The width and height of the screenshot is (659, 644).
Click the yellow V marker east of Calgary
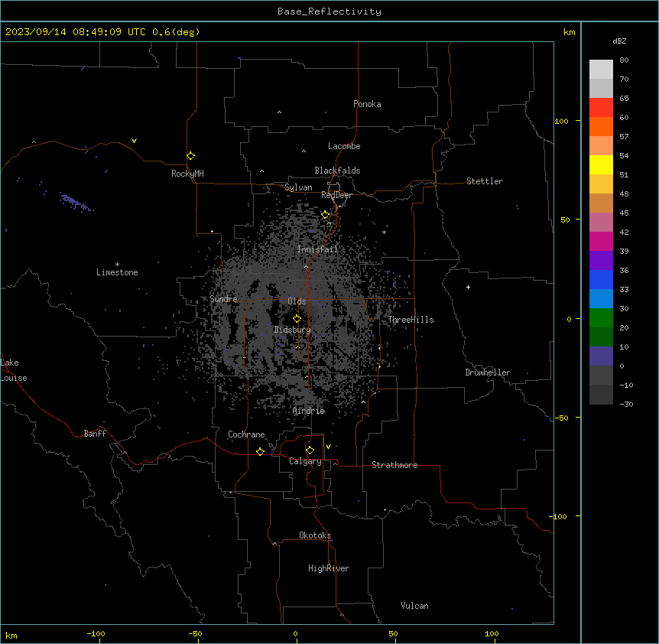tap(328, 447)
